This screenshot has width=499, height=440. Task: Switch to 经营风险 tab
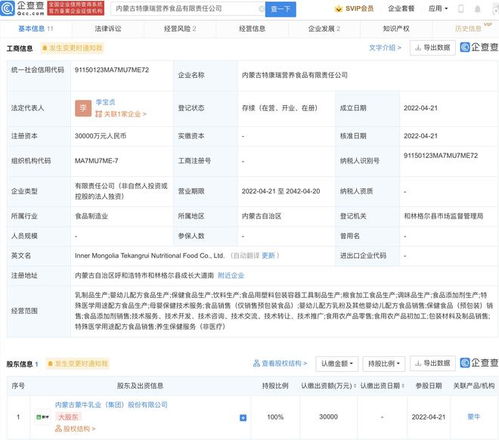click(x=180, y=29)
